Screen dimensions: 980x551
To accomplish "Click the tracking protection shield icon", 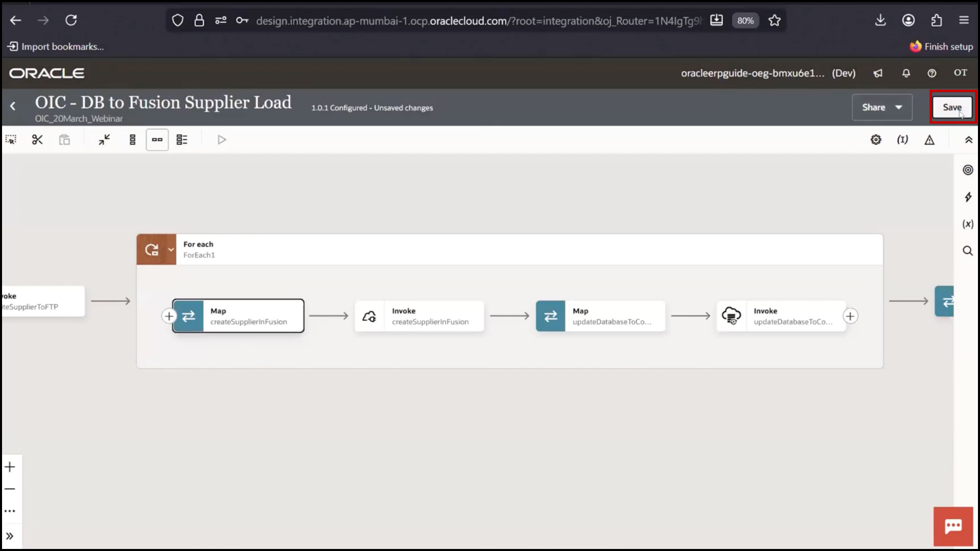I will [x=177, y=20].
